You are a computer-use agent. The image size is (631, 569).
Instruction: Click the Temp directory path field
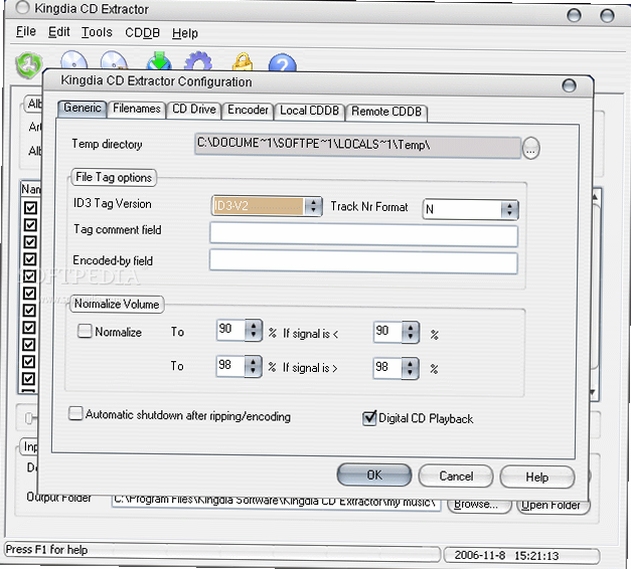(x=357, y=146)
